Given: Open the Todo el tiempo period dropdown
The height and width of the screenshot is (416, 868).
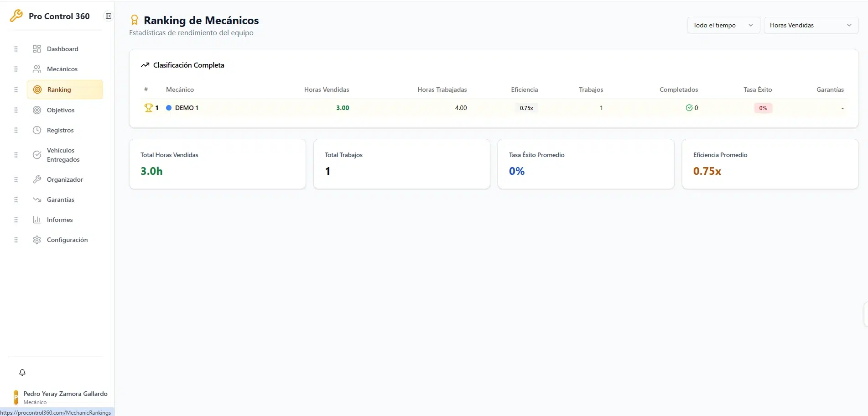Looking at the screenshot, I should point(723,25).
